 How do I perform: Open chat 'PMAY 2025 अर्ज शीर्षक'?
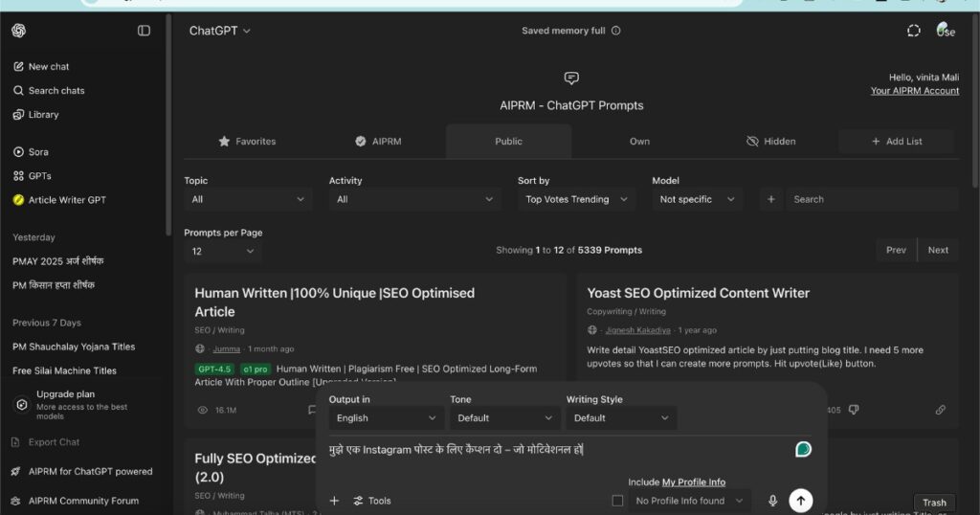point(58,261)
